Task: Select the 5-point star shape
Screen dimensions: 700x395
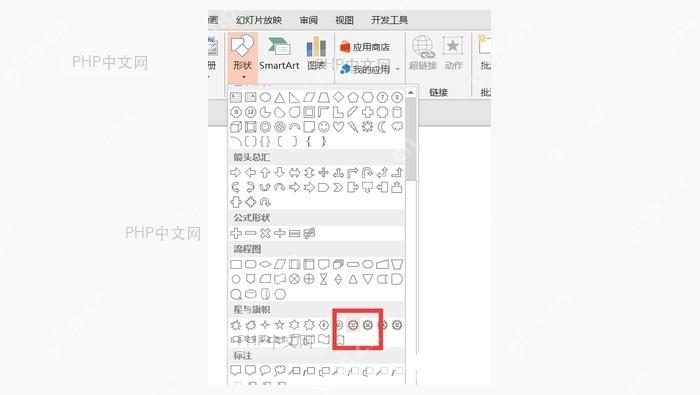Action: coord(279,325)
